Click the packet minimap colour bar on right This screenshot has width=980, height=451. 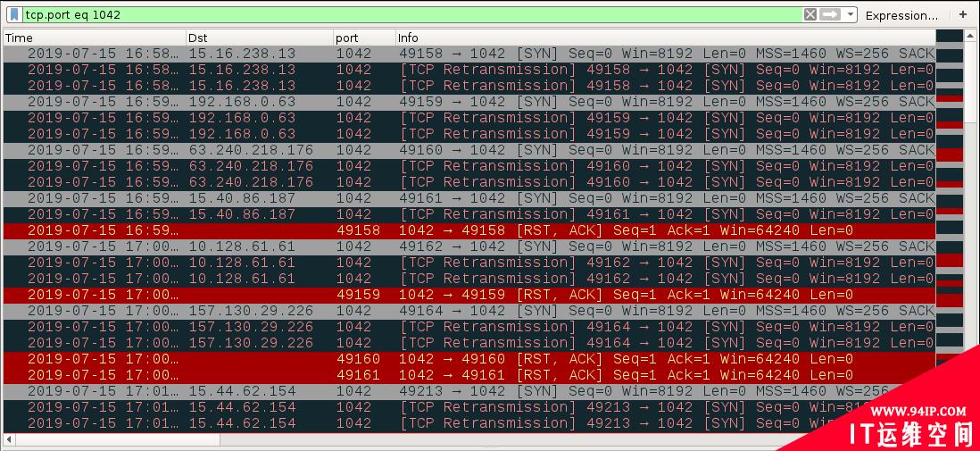(x=950, y=223)
